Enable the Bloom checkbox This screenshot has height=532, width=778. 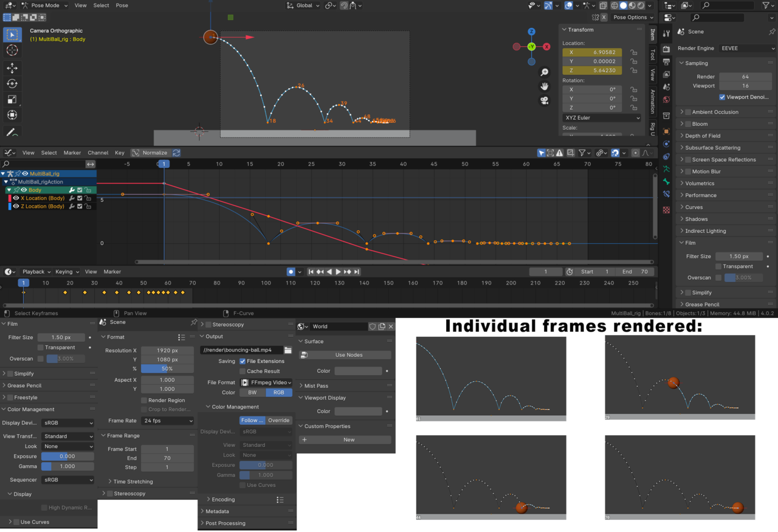point(688,124)
